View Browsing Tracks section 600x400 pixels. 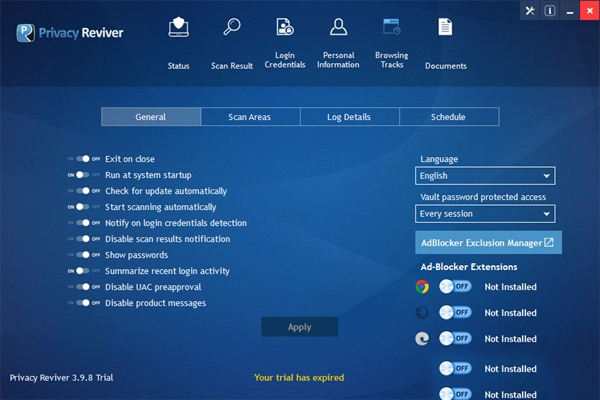click(391, 43)
